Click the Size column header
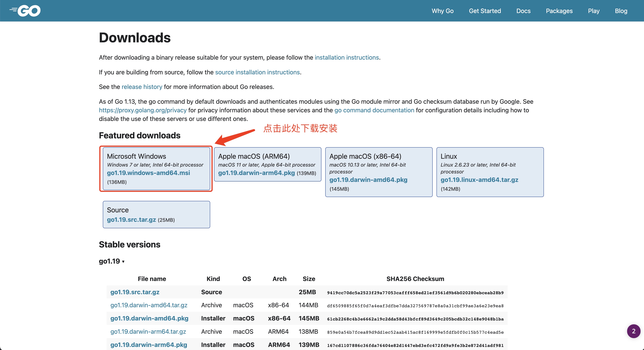The height and width of the screenshot is (350, 644). [x=309, y=279]
